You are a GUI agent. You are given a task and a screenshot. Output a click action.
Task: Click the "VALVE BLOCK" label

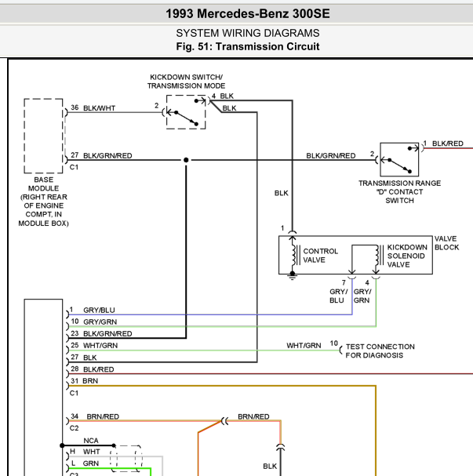pyautogui.click(x=446, y=243)
